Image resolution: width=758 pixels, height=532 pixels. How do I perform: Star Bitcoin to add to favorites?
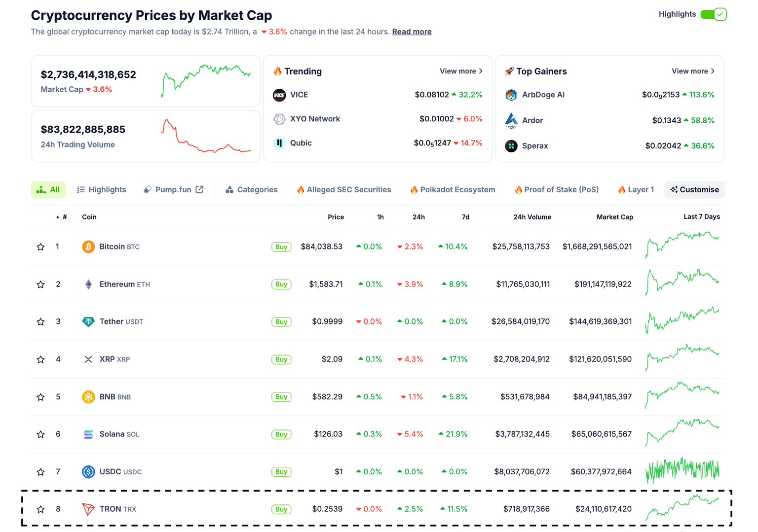40,247
